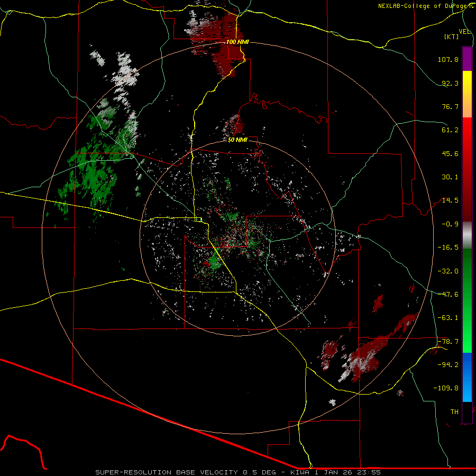Click the 107.8 legend value

point(448,59)
